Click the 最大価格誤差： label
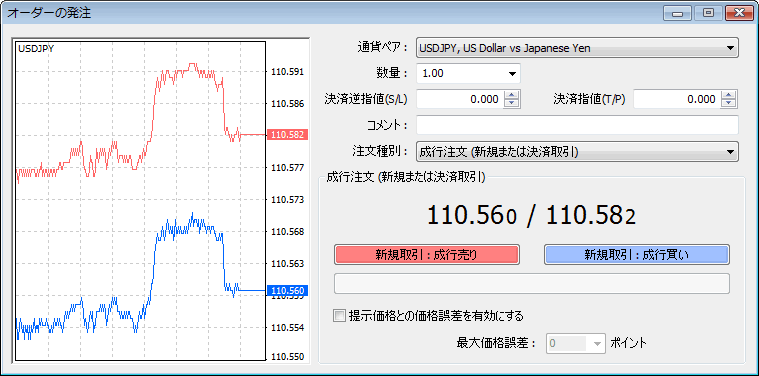Screen dimensions: 759x376 [498, 344]
